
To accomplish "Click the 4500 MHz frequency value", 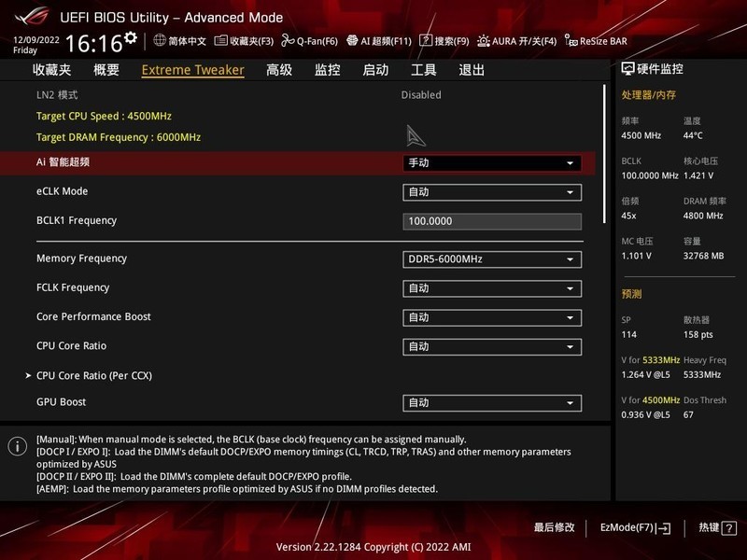I will click(x=641, y=135).
